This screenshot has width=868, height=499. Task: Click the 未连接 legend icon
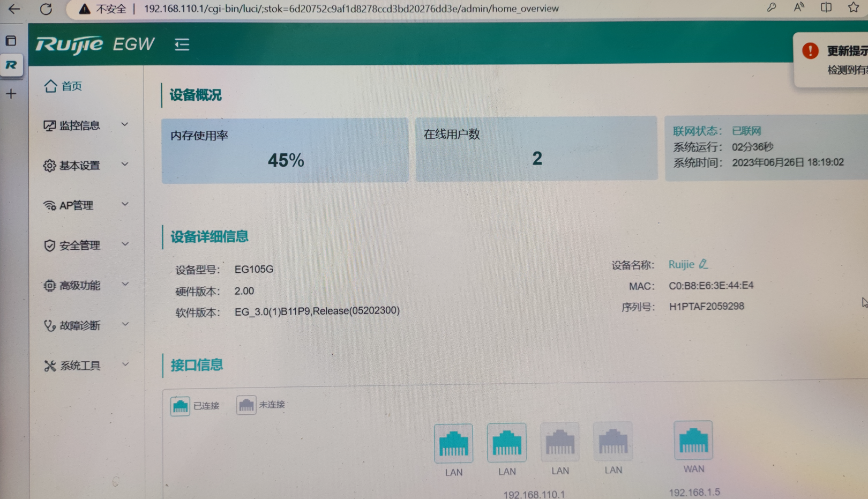pos(246,405)
